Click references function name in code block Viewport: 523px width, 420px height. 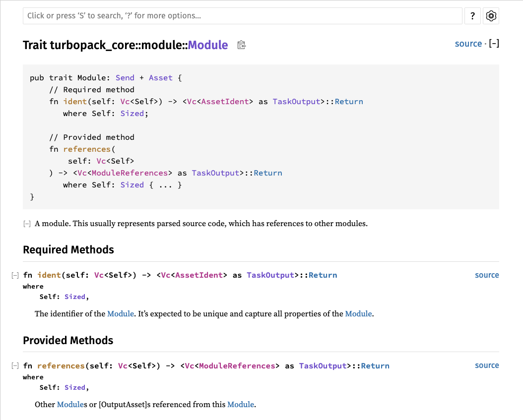click(x=87, y=149)
